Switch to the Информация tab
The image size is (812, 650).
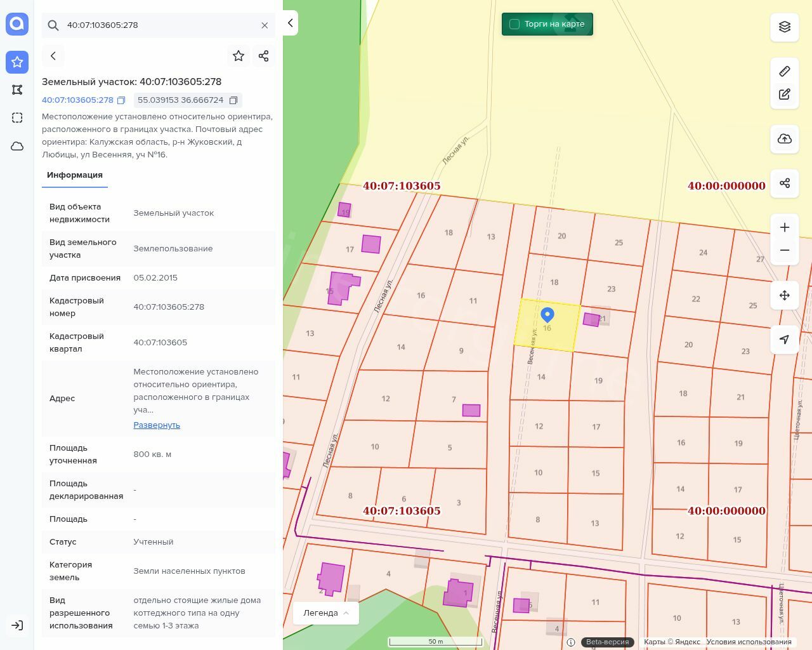pos(75,175)
